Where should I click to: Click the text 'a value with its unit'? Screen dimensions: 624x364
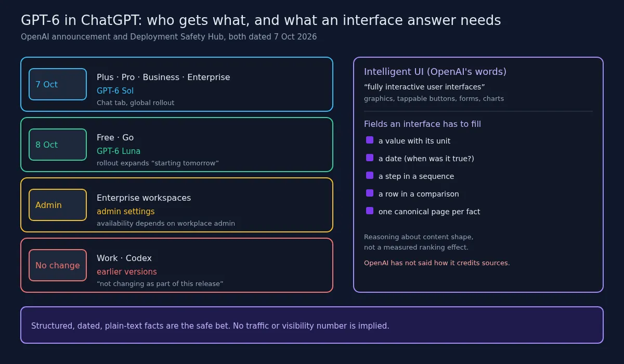414,141
